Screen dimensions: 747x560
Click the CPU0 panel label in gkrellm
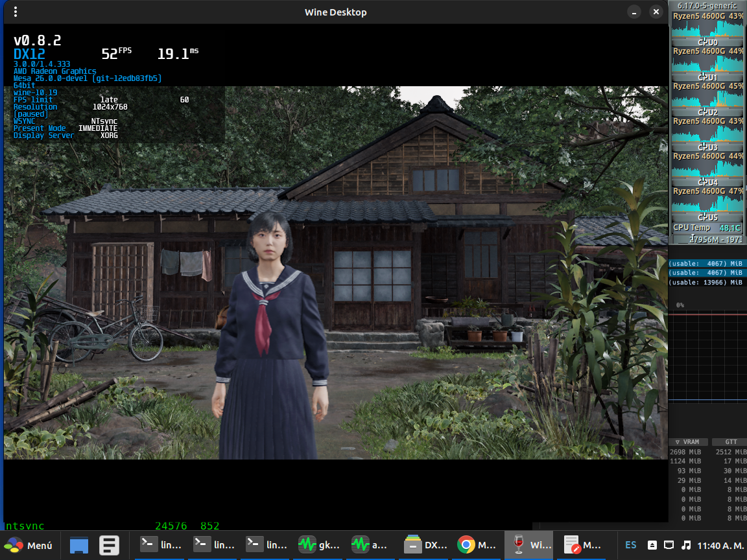[x=707, y=42]
